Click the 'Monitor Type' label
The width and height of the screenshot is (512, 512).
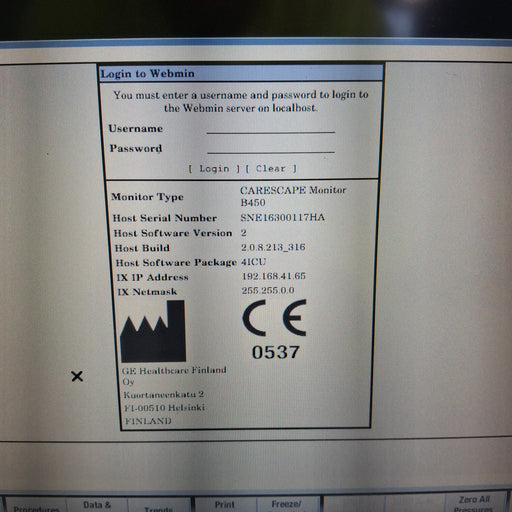pyautogui.click(x=147, y=197)
